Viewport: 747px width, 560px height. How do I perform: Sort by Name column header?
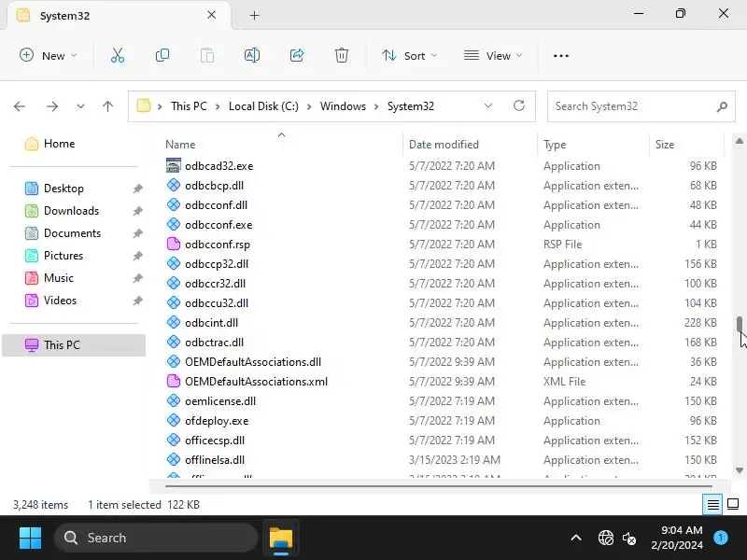pos(180,145)
